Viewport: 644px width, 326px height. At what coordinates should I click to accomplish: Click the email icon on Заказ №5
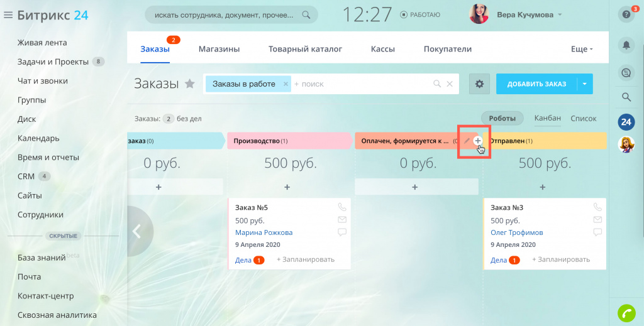pyautogui.click(x=341, y=220)
